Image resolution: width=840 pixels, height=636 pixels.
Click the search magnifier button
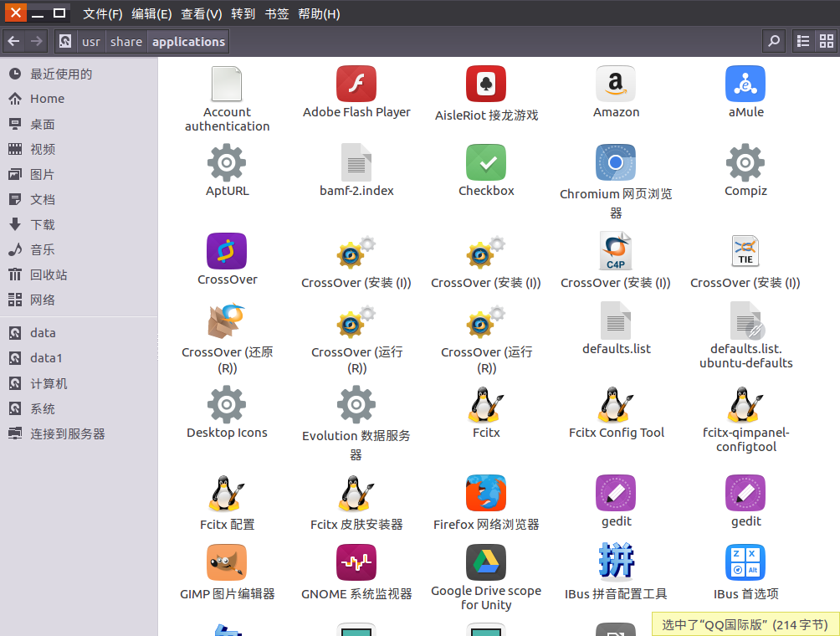[774, 41]
